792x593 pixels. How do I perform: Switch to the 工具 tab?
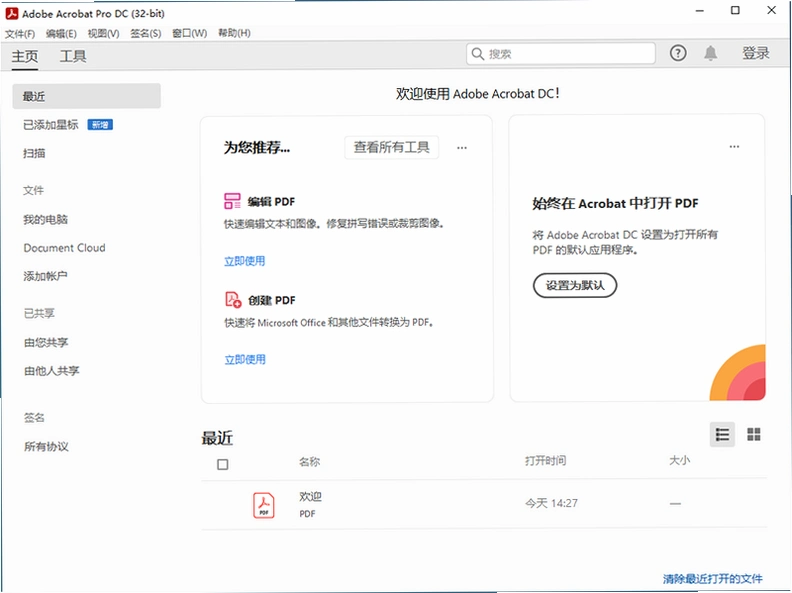point(73,56)
